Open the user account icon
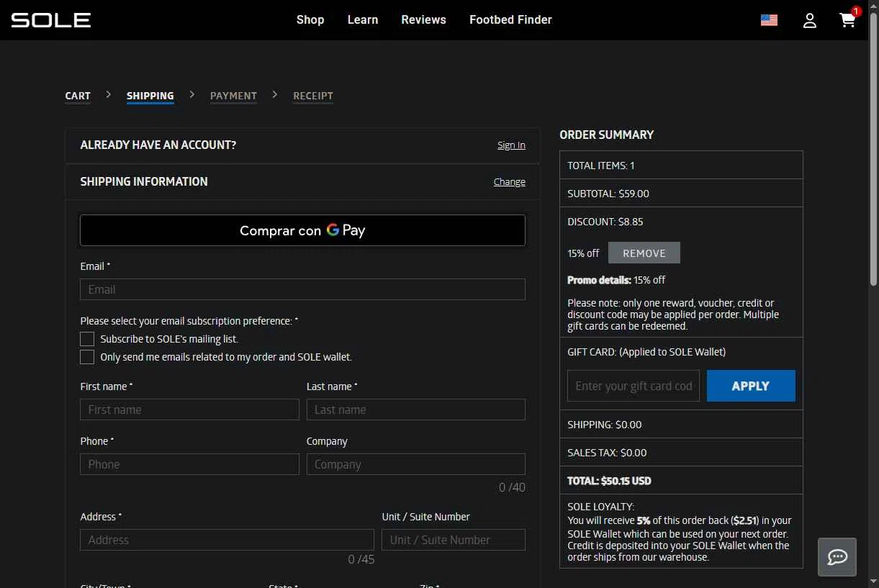 click(810, 20)
